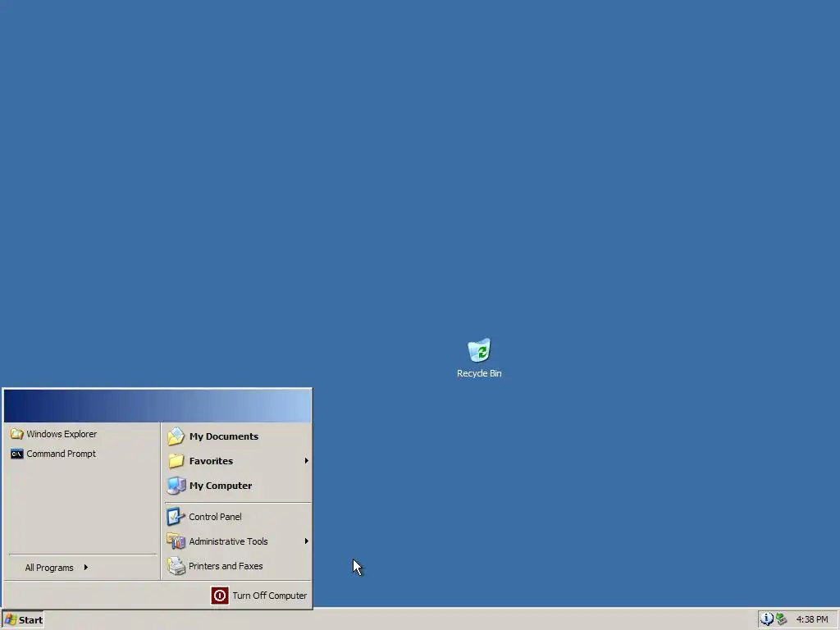The height and width of the screenshot is (630, 840).
Task: Select the Recycle Bin desktop icon
Action: 479,349
